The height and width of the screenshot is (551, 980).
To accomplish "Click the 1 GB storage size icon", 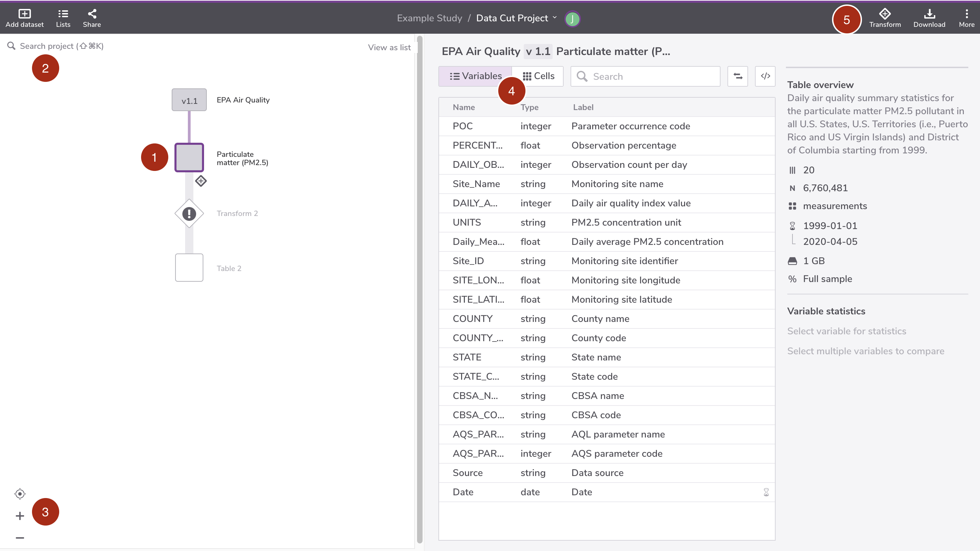I will tap(792, 261).
